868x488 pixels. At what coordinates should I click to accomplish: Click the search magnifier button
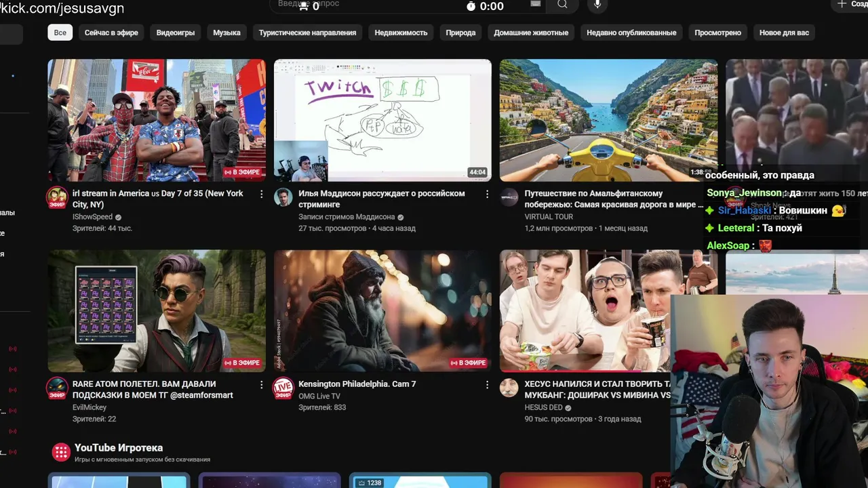click(562, 5)
